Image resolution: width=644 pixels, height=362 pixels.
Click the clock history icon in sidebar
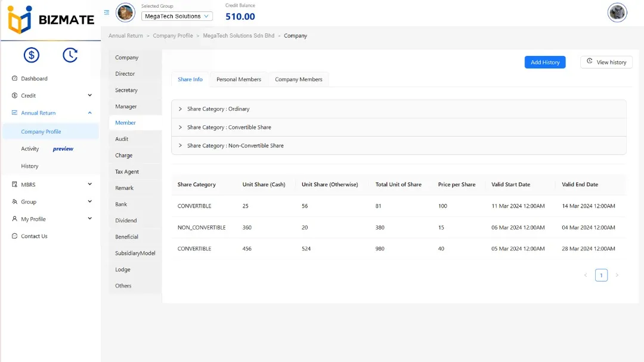coord(70,55)
